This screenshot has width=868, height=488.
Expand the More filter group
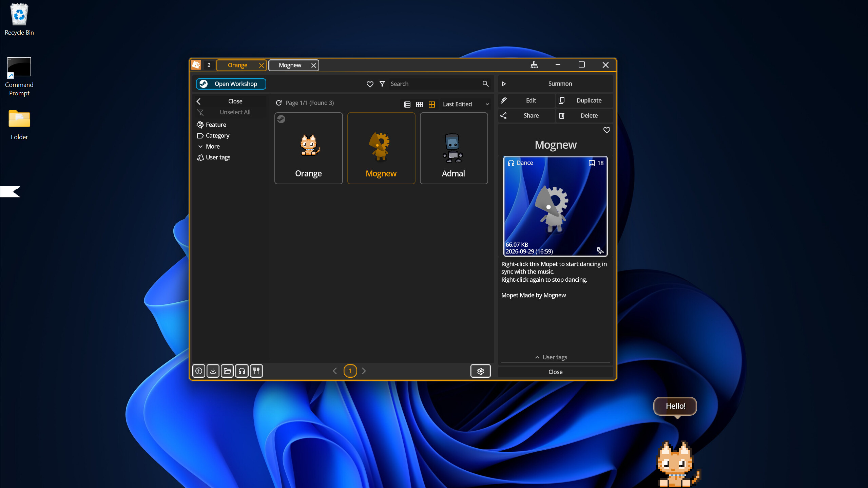(209, 147)
